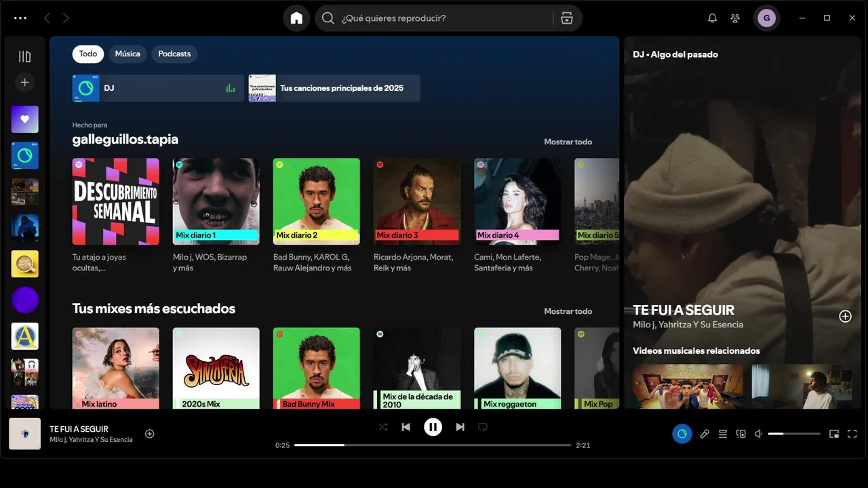Show all for Tus mixes más escuchados
The width and height of the screenshot is (868, 488).
pos(568,311)
